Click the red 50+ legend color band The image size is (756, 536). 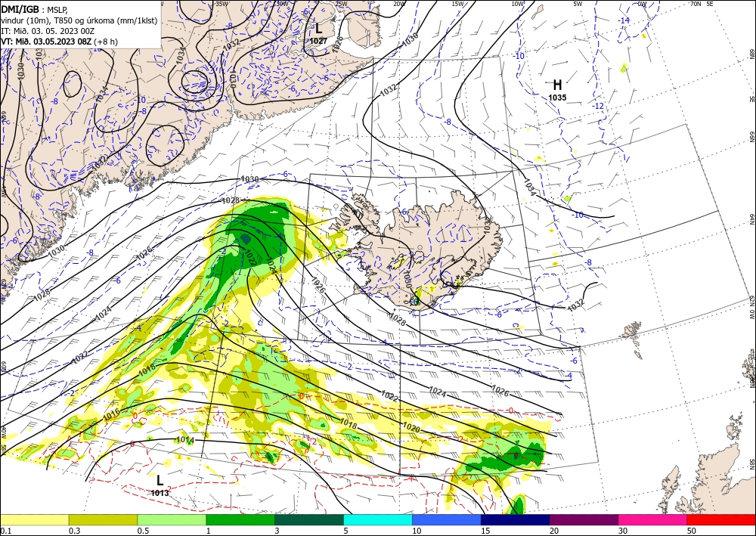point(721,519)
